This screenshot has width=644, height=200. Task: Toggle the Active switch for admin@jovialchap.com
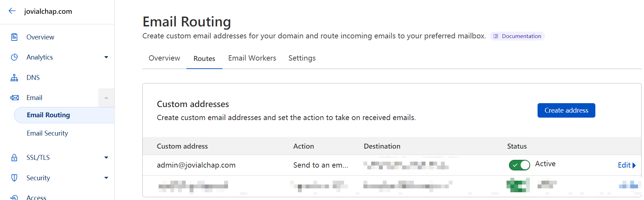pyautogui.click(x=519, y=165)
